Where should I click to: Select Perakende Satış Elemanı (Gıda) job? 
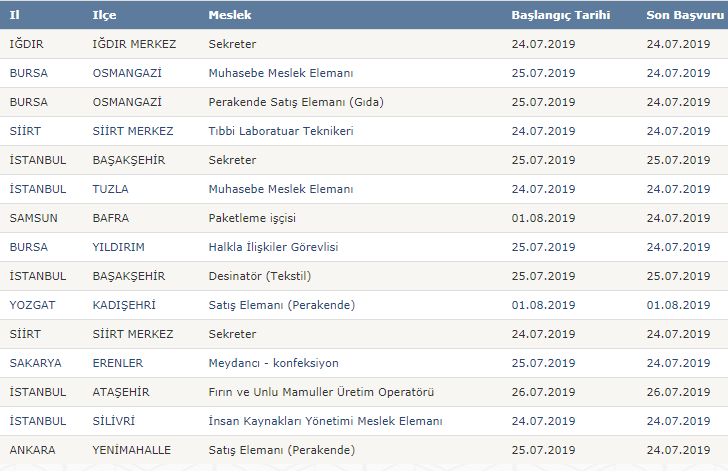296,102
